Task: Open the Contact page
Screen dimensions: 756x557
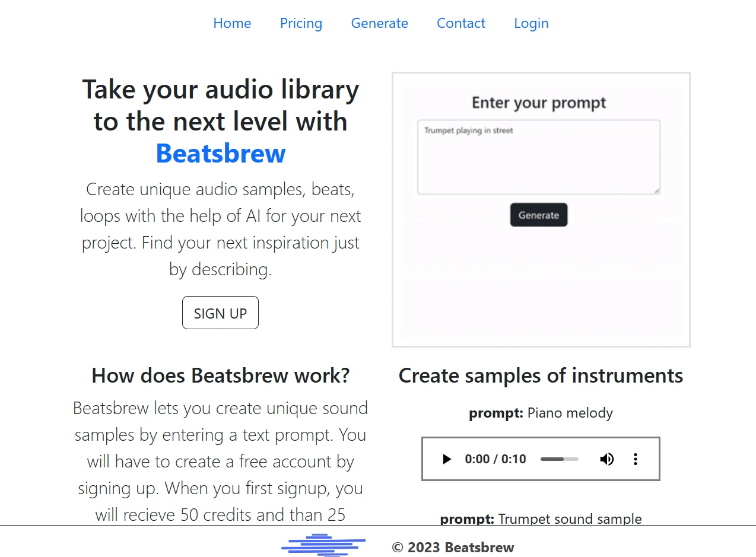Action: coord(461,23)
